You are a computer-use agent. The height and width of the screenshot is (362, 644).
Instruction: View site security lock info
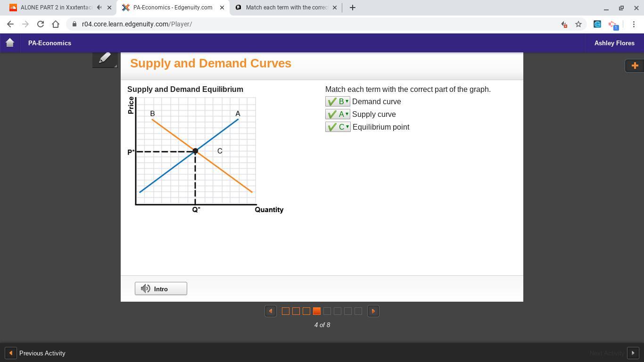point(74,24)
